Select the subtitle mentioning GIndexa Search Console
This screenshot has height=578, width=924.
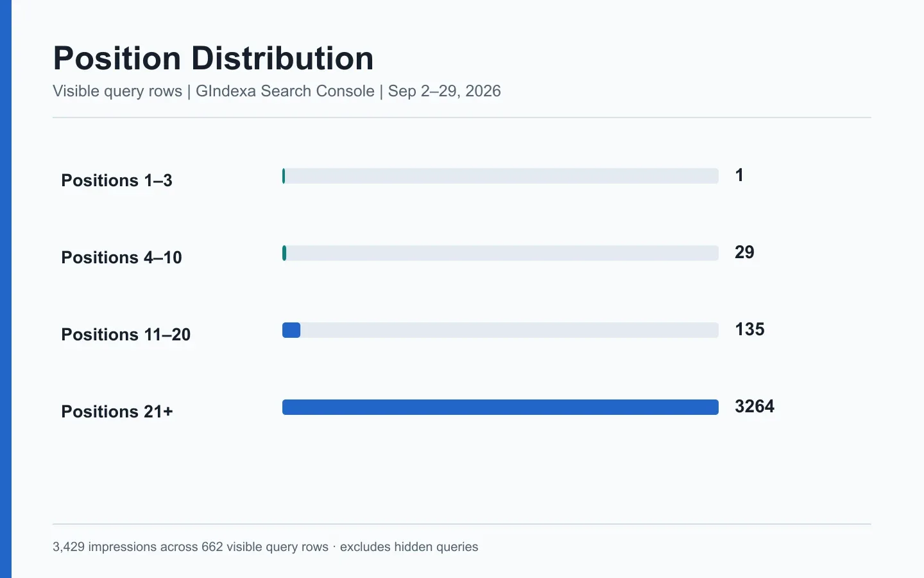pyautogui.click(x=277, y=91)
